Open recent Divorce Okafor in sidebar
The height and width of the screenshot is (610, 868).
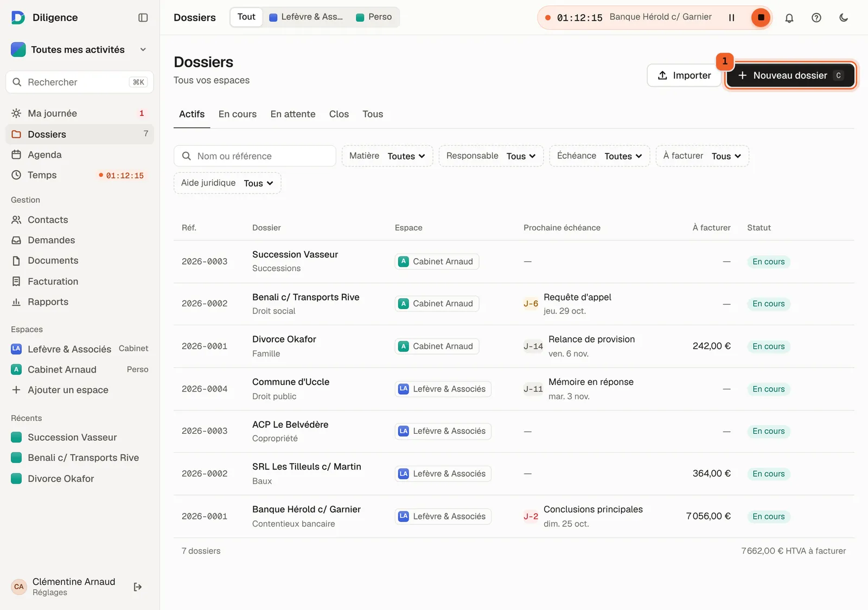point(80,478)
